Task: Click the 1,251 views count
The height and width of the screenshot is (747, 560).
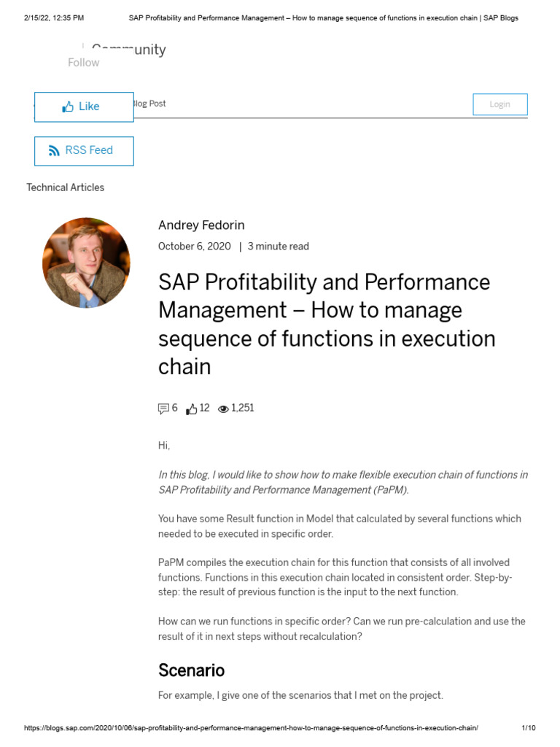Action: coord(243,408)
